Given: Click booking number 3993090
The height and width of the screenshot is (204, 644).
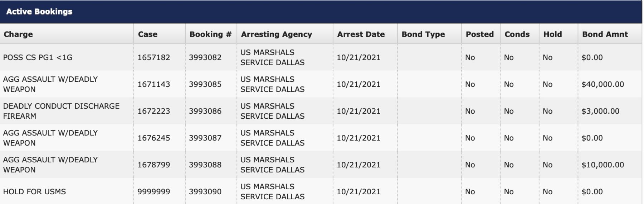Looking at the screenshot, I should 205,192.
